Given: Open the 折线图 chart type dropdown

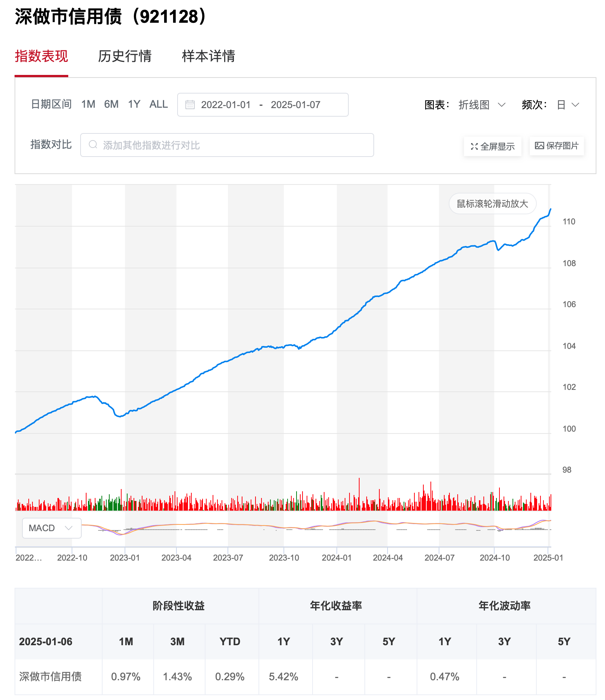Looking at the screenshot, I should pos(483,105).
